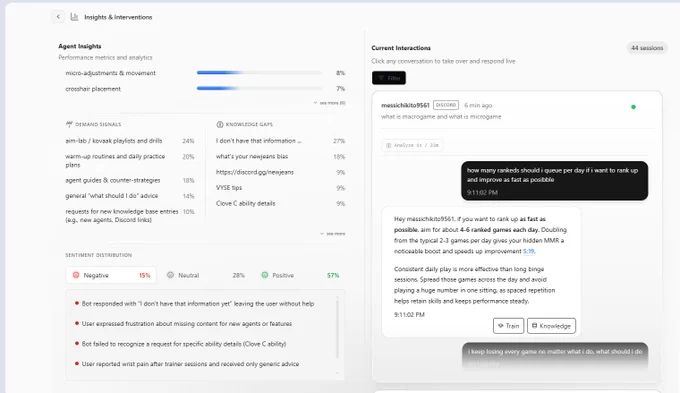Click 'aim-lab / kovaak playlists and drills'
This screenshot has height=393, width=680.
114,141
